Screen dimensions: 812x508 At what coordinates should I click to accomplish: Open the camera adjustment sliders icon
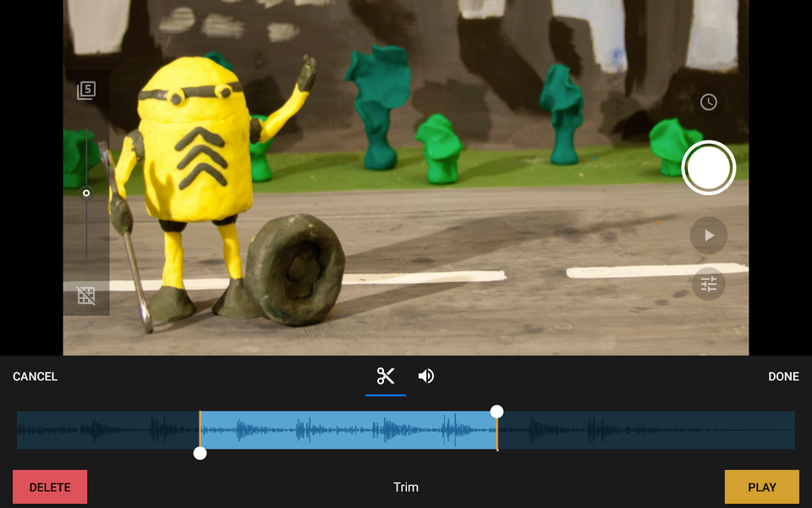click(709, 284)
